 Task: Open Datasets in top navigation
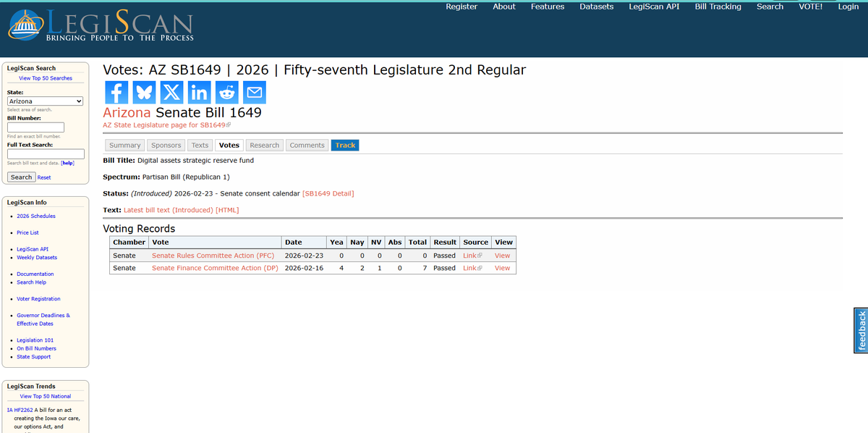[597, 7]
